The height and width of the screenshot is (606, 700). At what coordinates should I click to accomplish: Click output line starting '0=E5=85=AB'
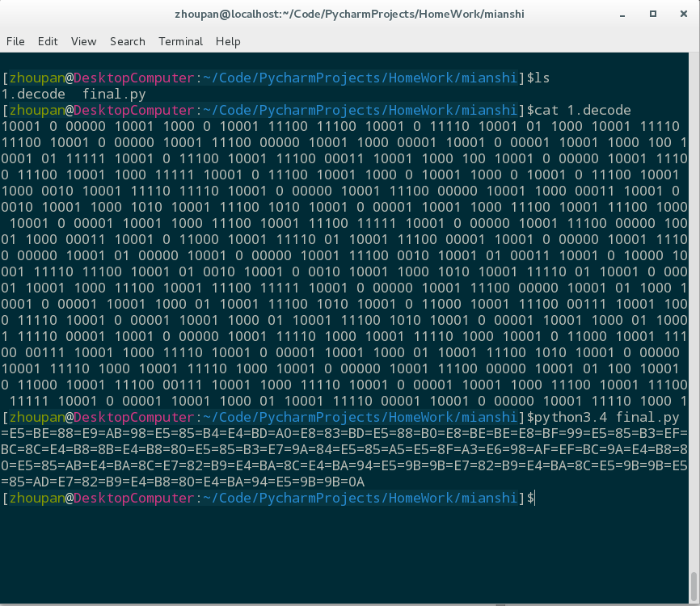point(344,465)
